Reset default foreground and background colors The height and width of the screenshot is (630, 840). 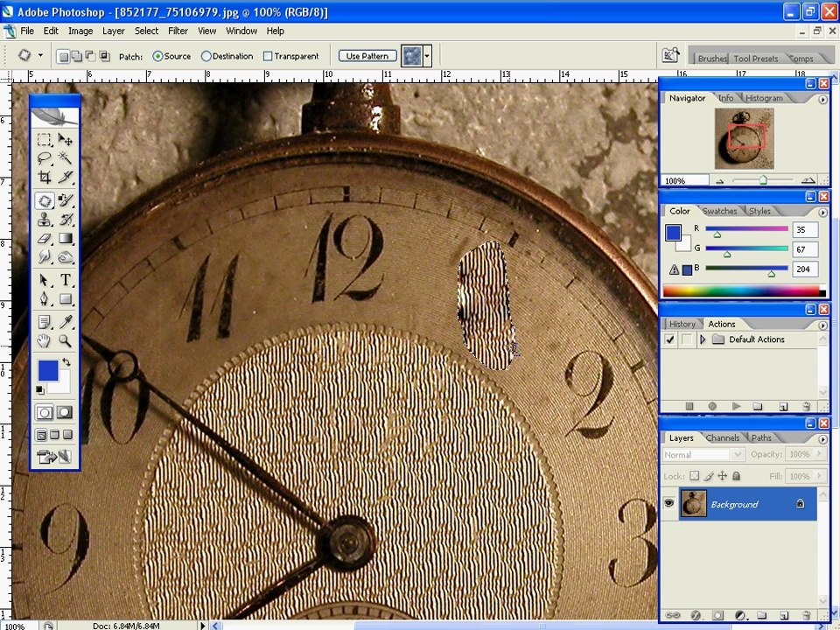pyautogui.click(x=40, y=390)
